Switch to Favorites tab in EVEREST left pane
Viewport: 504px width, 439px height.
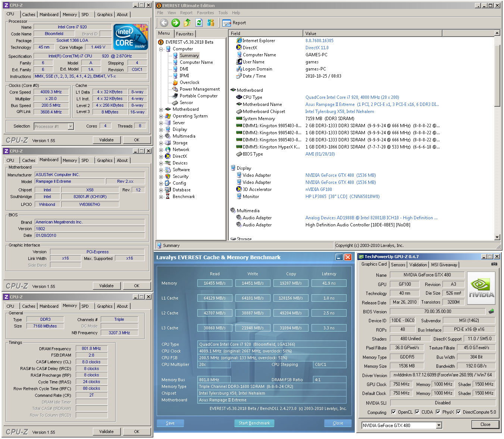[x=185, y=34]
